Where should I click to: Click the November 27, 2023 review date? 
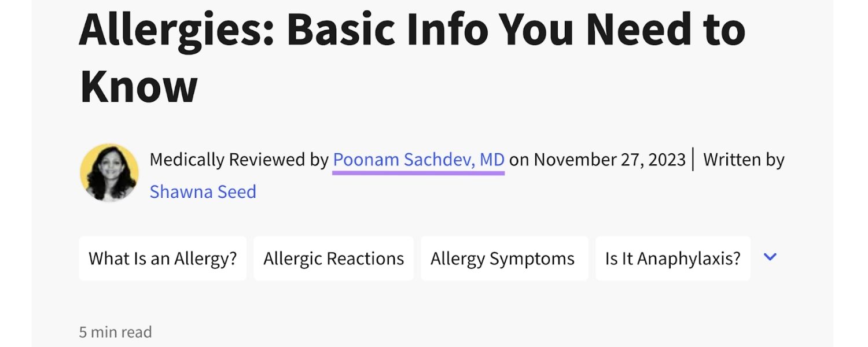point(609,160)
